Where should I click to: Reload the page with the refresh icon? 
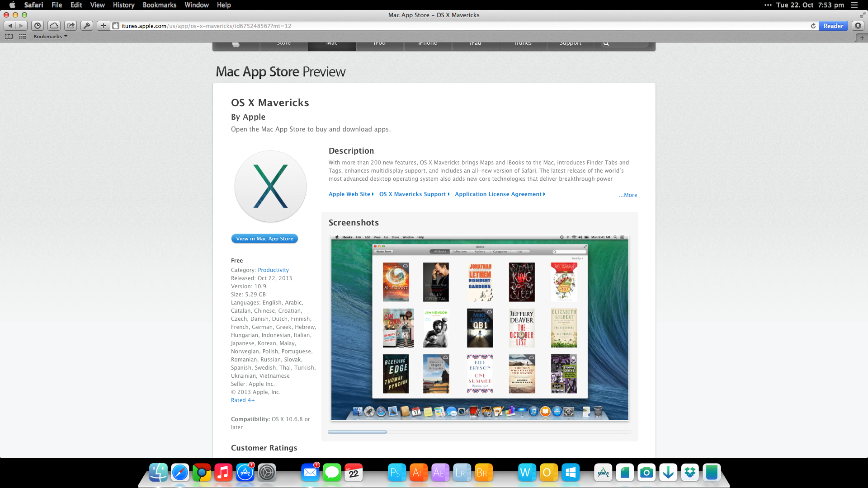[x=813, y=26]
